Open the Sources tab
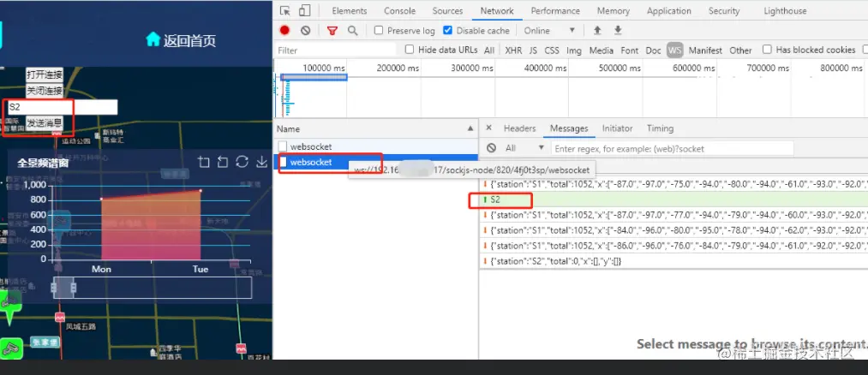The height and width of the screenshot is (375, 868). click(x=447, y=11)
